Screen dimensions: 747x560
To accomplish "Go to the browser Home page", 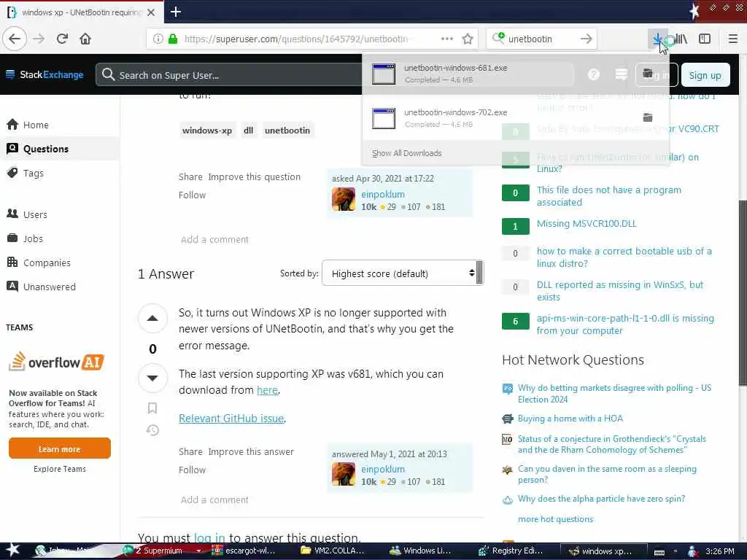I will (x=85, y=39).
